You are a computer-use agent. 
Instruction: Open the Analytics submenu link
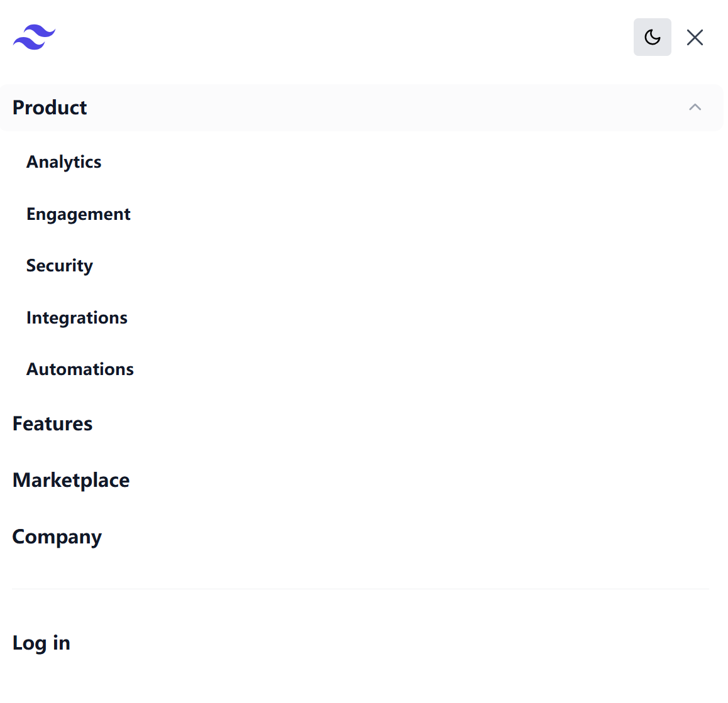tap(63, 162)
